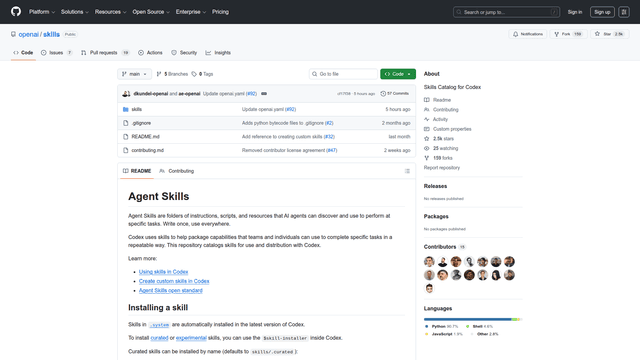Focus the Go to file search field
Image resolution: width=640 pixels, height=360 pixels.
343,74
